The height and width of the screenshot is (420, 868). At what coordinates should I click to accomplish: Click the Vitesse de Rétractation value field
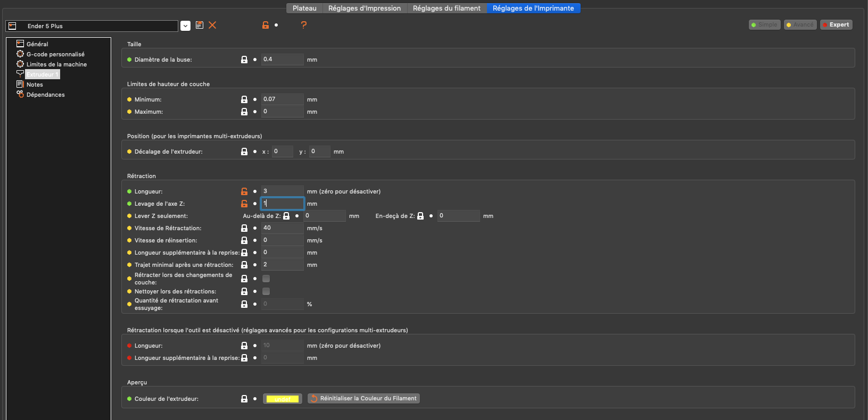(282, 228)
